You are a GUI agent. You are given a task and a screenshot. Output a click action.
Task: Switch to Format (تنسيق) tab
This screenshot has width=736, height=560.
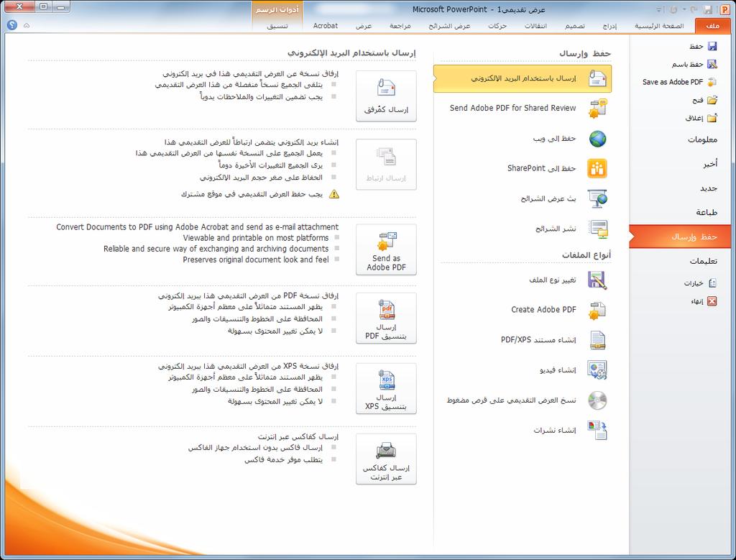pyautogui.click(x=277, y=26)
